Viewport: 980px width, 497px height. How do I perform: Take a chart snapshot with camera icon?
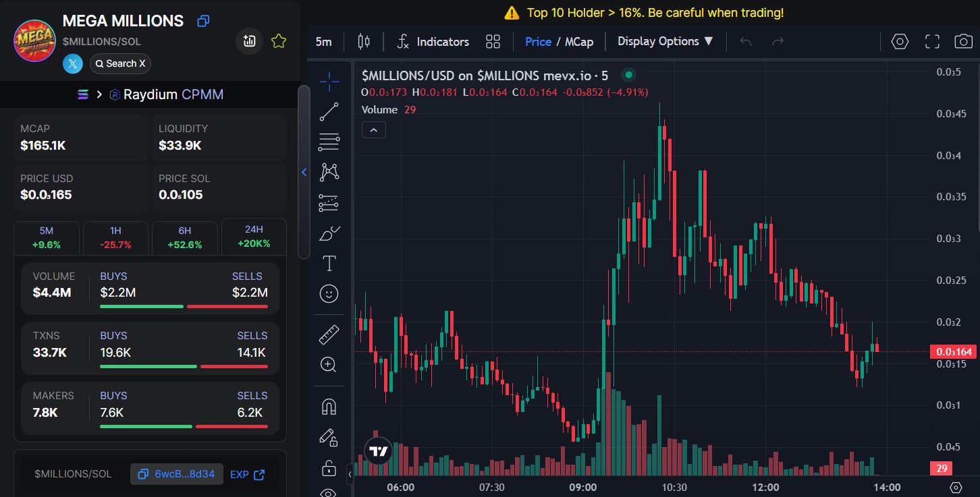click(963, 42)
